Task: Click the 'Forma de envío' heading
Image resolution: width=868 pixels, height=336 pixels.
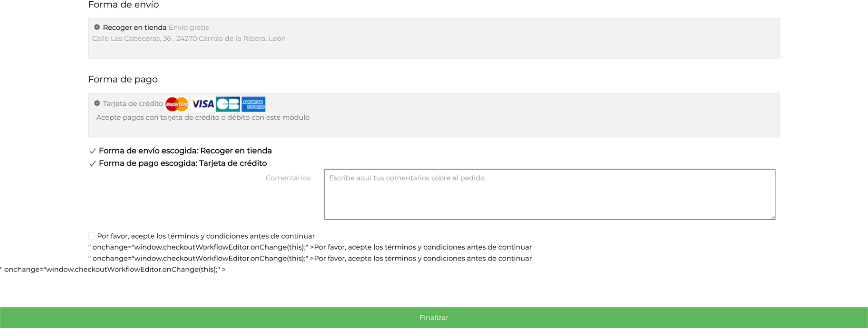Action: click(x=123, y=5)
